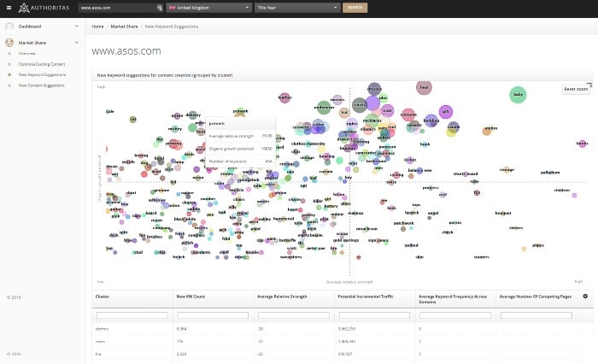Sort by Average Relative Strength header
Image resolution: width=598 pixels, height=364 pixels.
click(282, 296)
